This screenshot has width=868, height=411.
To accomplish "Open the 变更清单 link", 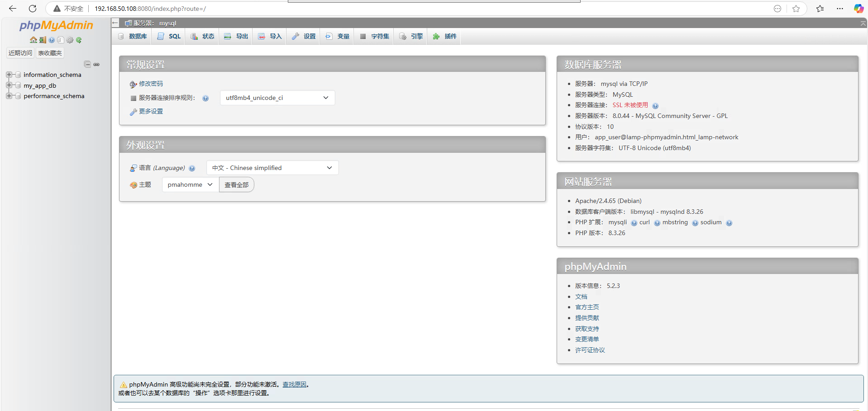I will click(x=587, y=339).
